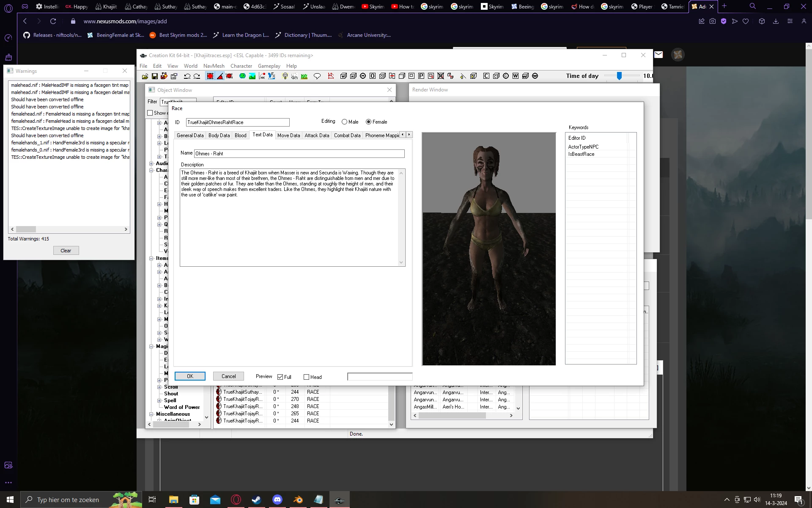Toggle the snap-to-grid red square icon
The height and width of the screenshot is (508, 812).
(x=210, y=76)
